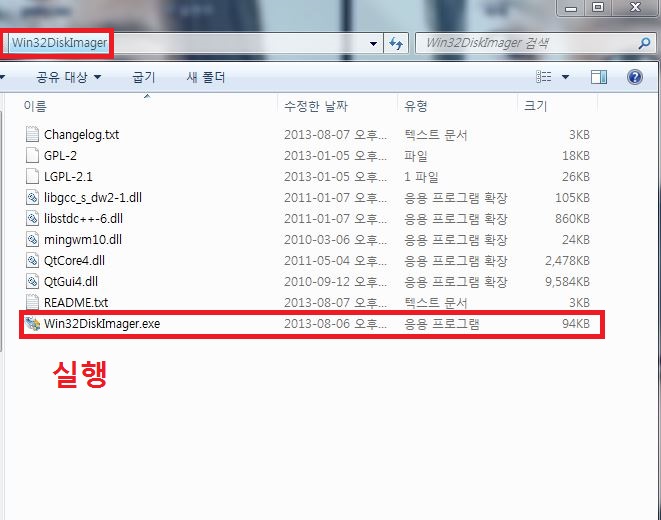Click the 새 폴더 toolbar button
The height and width of the screenshot is (520, 661).
[206, 77]
